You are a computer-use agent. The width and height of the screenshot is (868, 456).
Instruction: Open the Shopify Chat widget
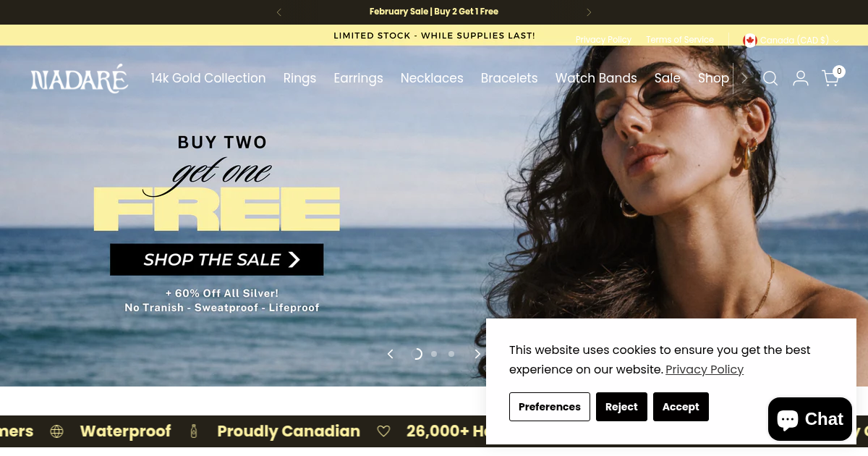click(810, 419)
